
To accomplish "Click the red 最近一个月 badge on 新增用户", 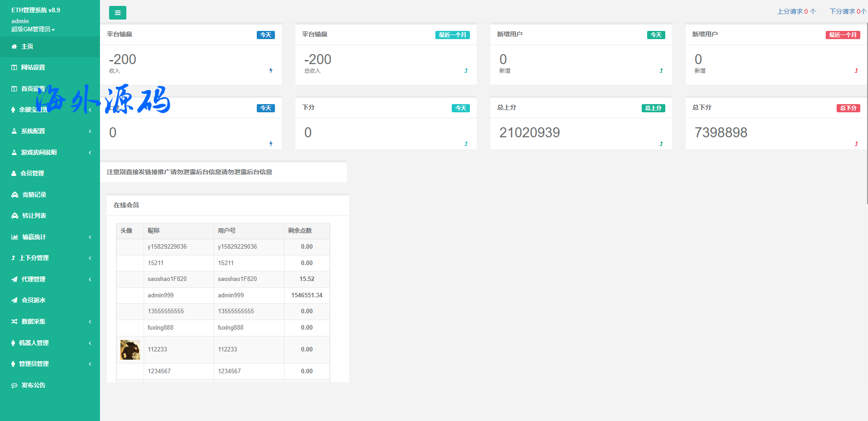I will pyautogui.click(x=843, y=35).
